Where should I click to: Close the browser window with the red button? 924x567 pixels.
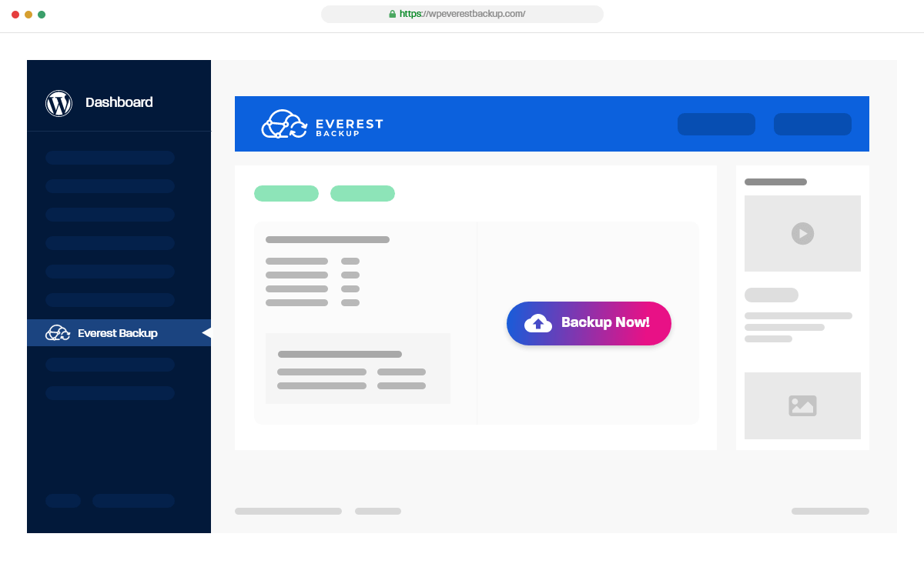coord(15,13)
